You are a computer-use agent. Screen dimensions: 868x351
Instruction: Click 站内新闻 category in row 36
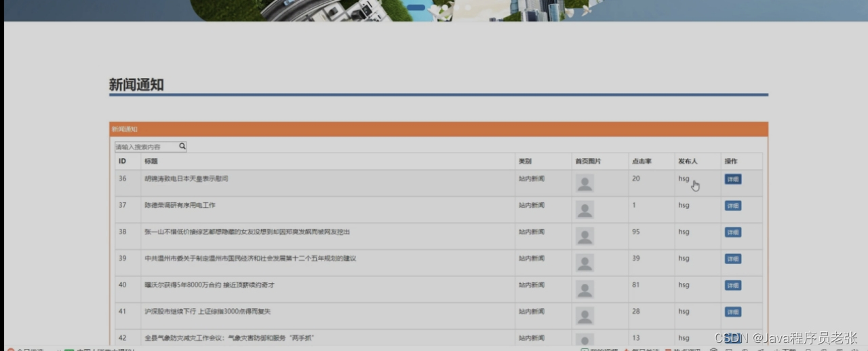click(532, 179)
